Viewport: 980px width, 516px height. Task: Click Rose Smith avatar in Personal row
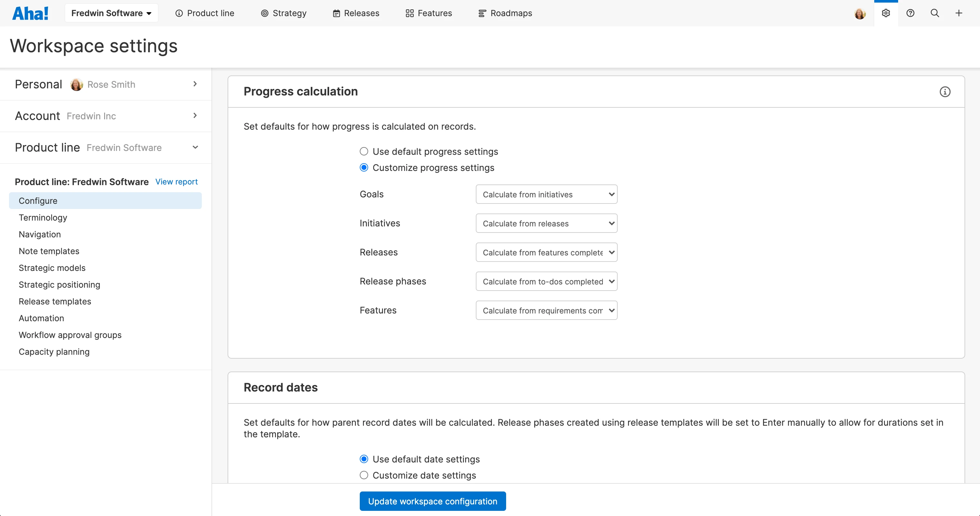point(76,84)
